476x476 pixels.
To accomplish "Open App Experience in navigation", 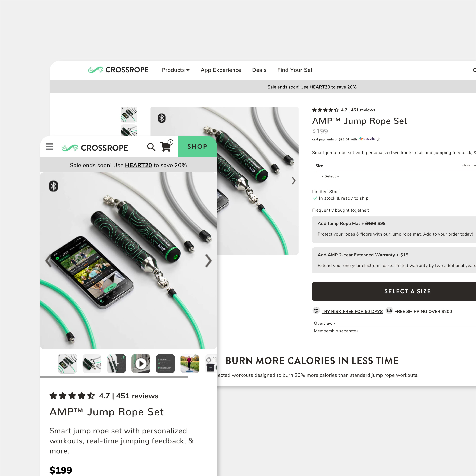I will (x=221, y=70).
